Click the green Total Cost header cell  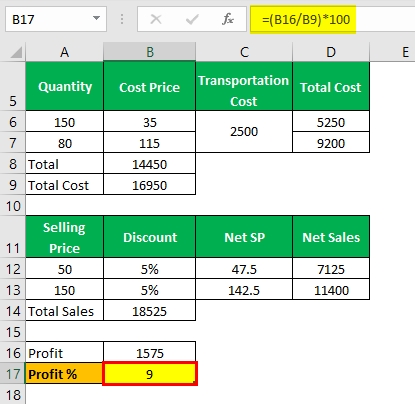pos(331,86)
